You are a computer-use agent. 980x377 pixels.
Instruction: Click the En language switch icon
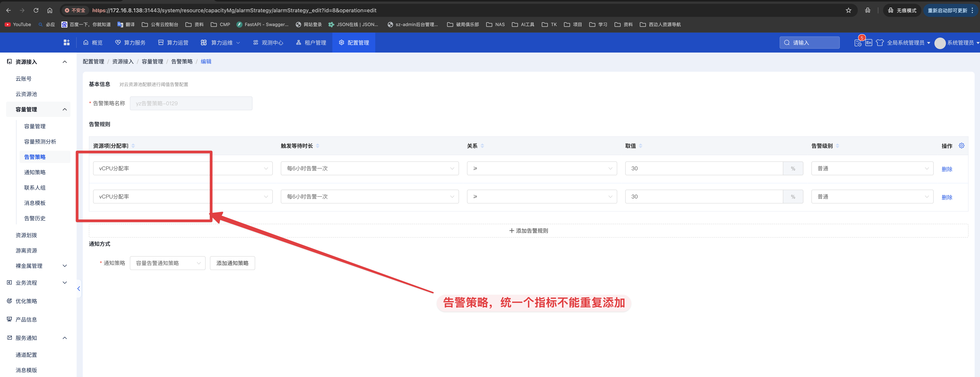869,43
